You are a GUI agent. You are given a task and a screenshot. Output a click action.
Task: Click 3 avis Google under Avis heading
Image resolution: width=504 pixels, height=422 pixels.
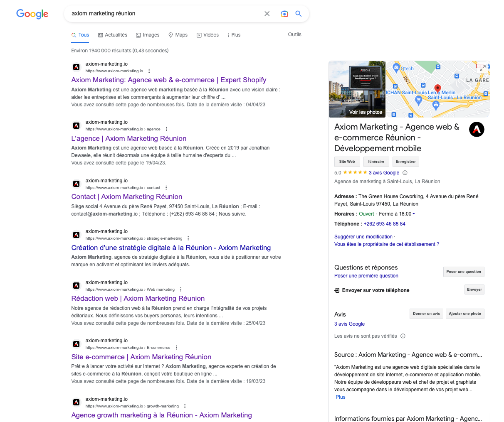tap(350, 324)
